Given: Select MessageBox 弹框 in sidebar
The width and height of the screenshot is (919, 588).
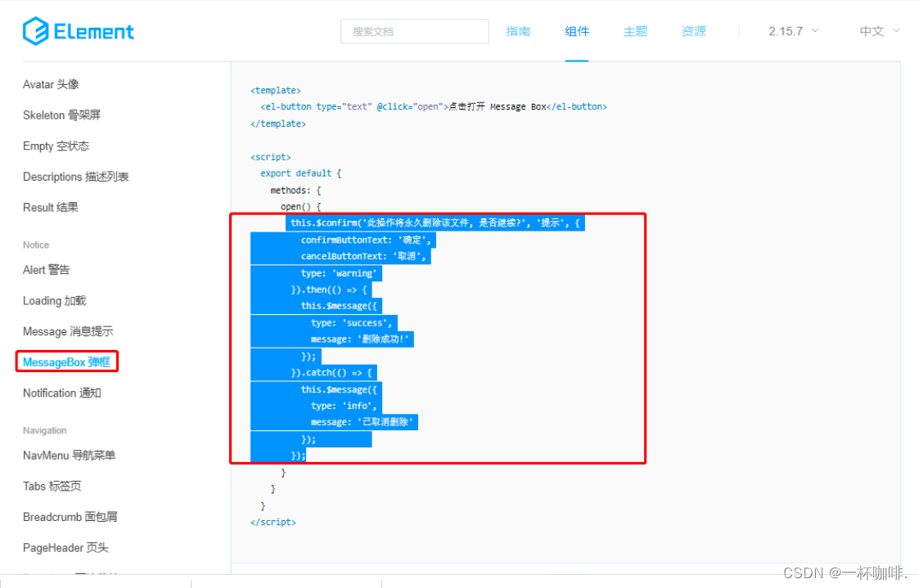Looking at the screenshot, I should [67, 362].
